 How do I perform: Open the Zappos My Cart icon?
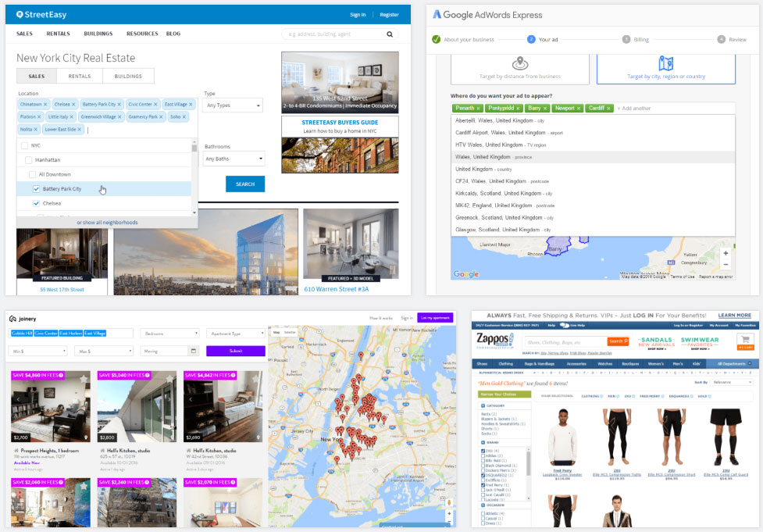pyautogui.click(x=745, y=341)
